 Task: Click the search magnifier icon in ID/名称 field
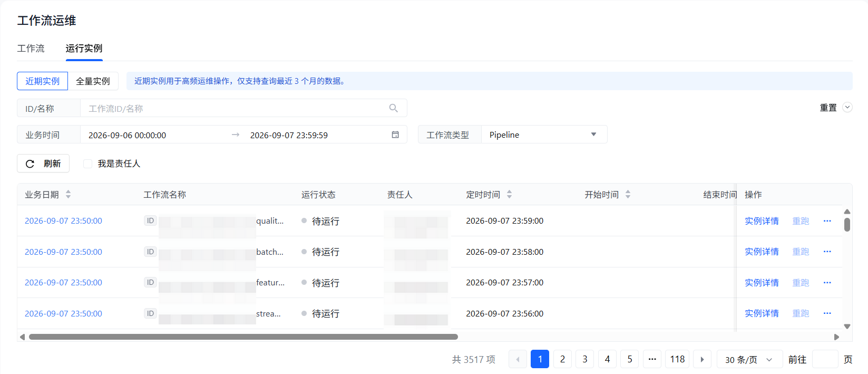pos(393,108)
